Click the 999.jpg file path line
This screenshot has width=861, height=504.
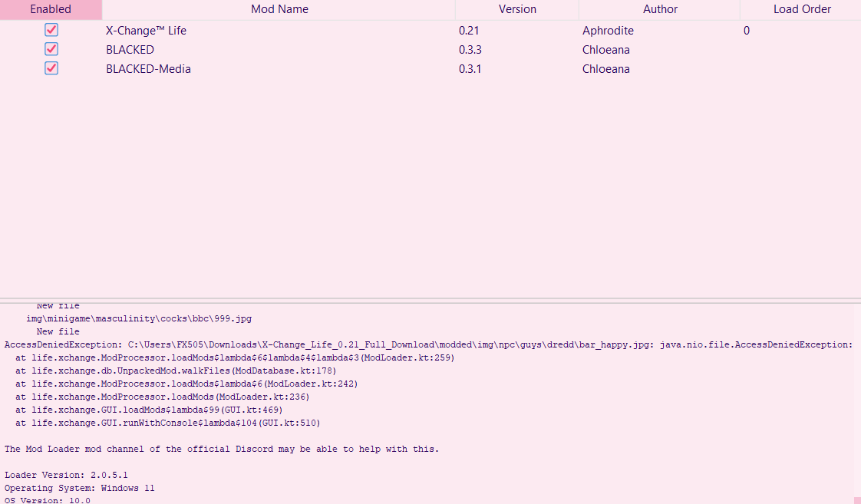(139, 318)
